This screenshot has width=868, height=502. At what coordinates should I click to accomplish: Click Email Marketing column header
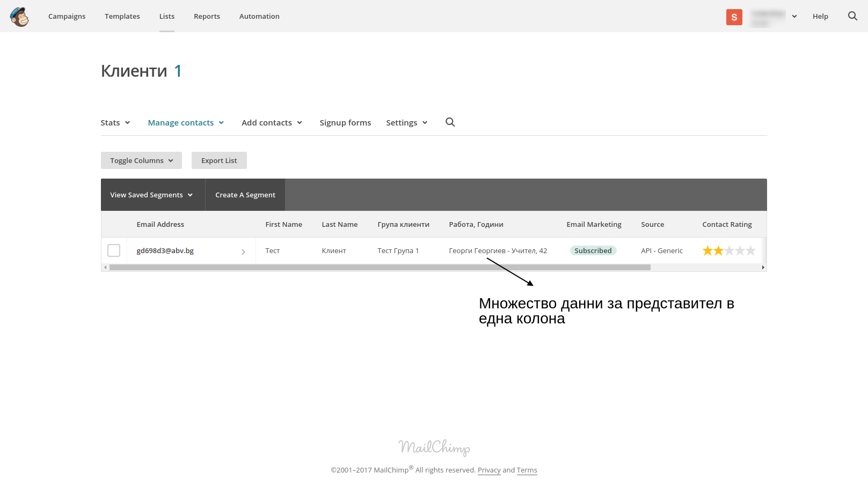594,224
